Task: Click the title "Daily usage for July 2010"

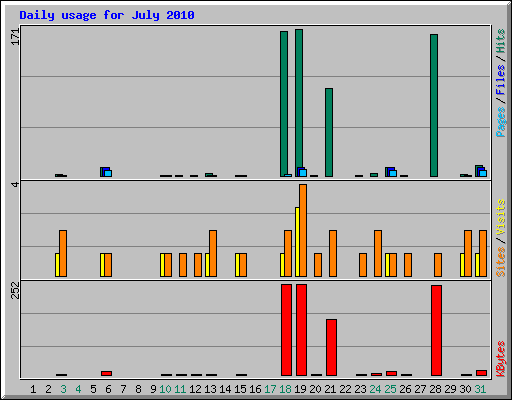Action: [x=107, y=15]
